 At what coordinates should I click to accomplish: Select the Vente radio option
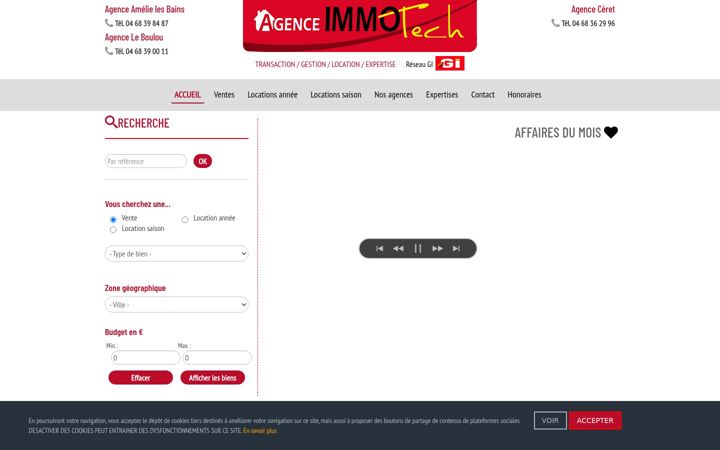pyautogui.click(x=113, y=219)
